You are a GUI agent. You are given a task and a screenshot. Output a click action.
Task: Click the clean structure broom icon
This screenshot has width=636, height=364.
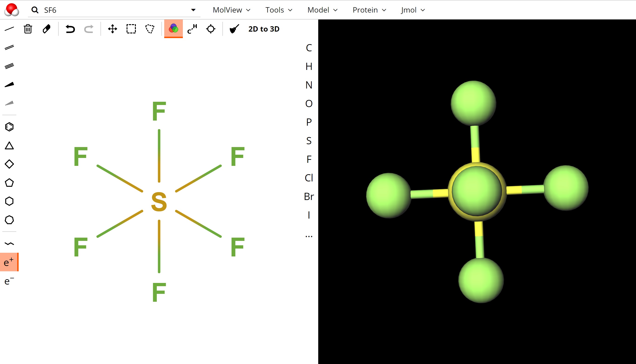click(x=234, y=29)
